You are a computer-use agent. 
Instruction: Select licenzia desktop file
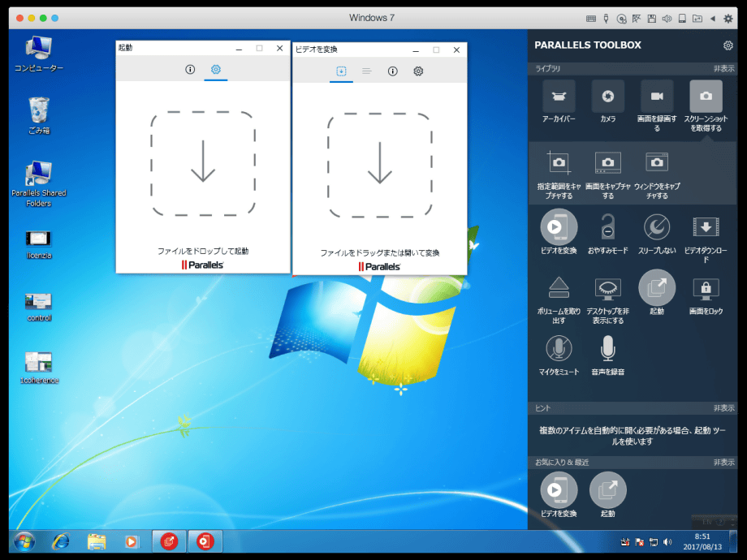[39, 245]
